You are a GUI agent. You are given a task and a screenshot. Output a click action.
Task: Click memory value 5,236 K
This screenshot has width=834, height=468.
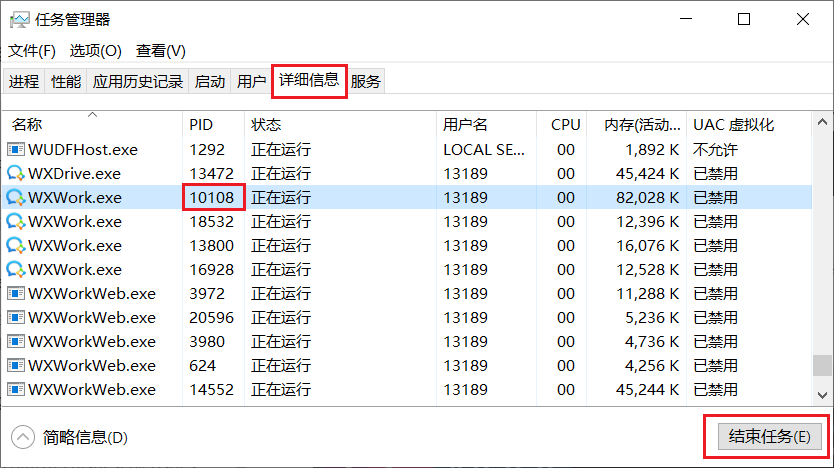click(652, 317)
